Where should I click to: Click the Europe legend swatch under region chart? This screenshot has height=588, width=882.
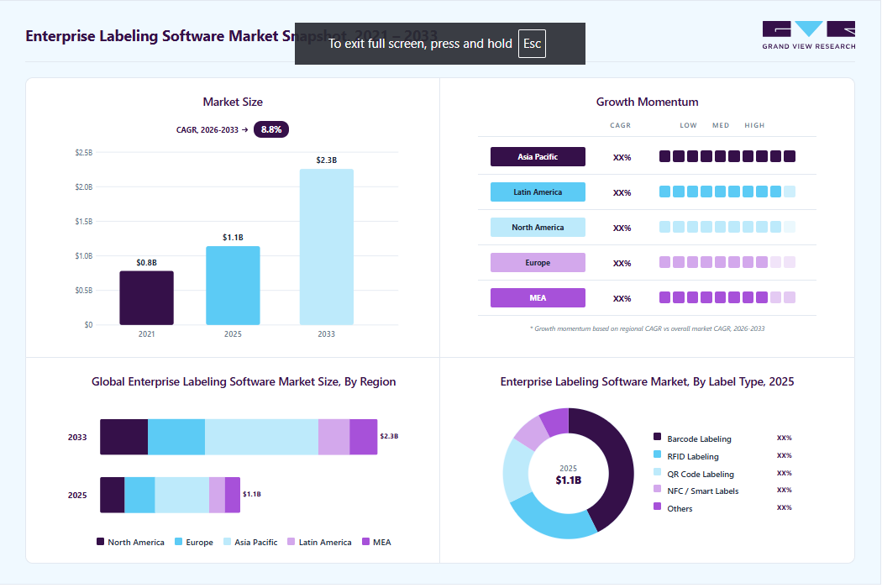tap(178, 541)
